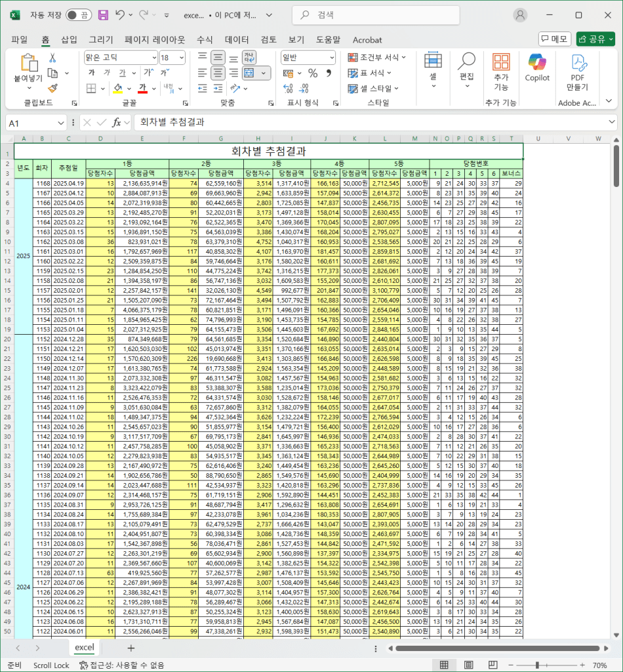This screenshot has height=672, width=623.
Task: Click the 메모 comments button
Action: coord(554,39)
